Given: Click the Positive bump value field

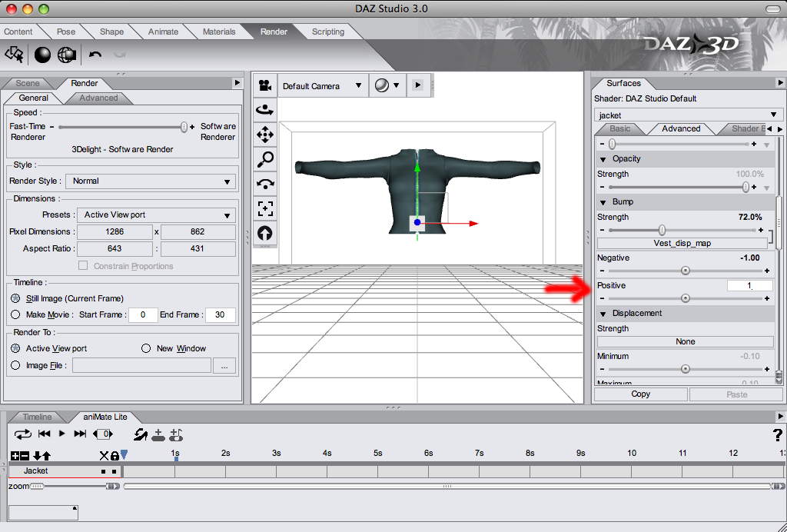Looking at the screenshot, I should 750,285.
